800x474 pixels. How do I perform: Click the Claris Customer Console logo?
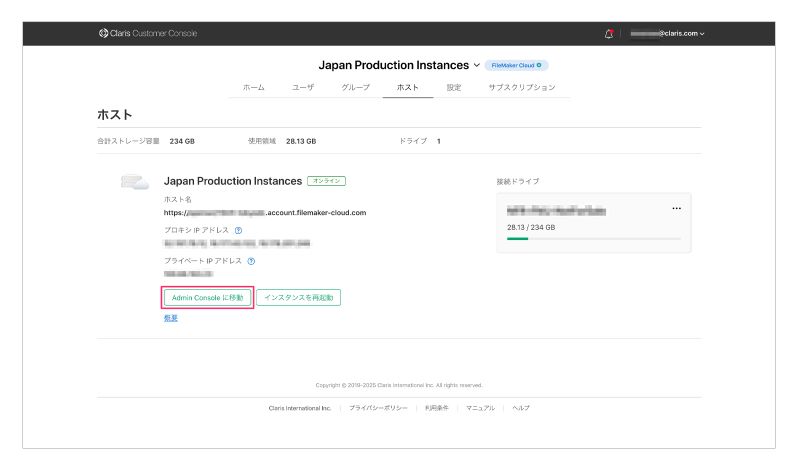click(148, 34)
